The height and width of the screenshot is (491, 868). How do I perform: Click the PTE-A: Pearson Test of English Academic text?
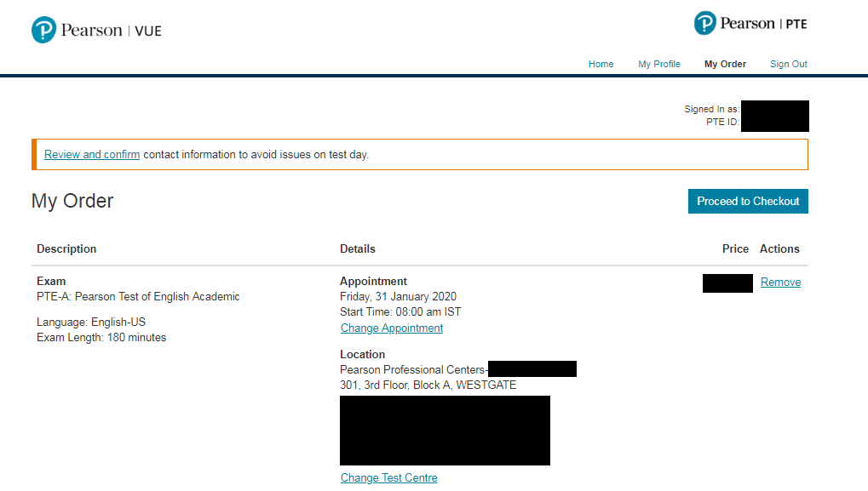[x=138, y=296]
